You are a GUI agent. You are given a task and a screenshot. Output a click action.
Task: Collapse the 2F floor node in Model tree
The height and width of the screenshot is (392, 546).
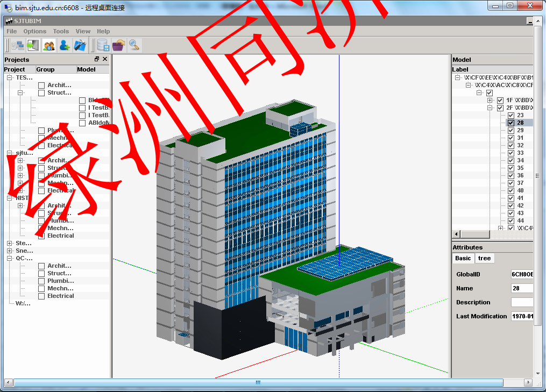490,108
